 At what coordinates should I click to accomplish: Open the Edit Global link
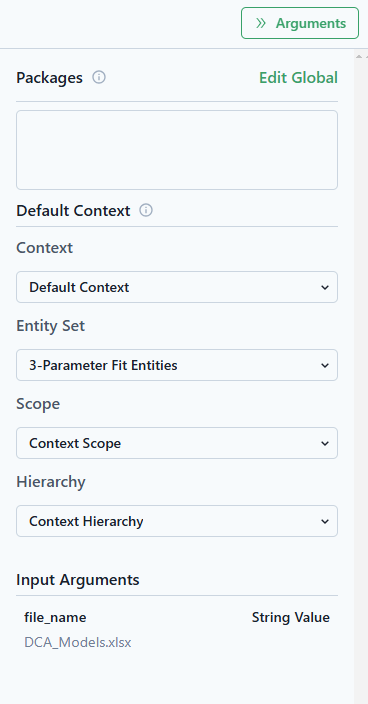click(298, 77)
